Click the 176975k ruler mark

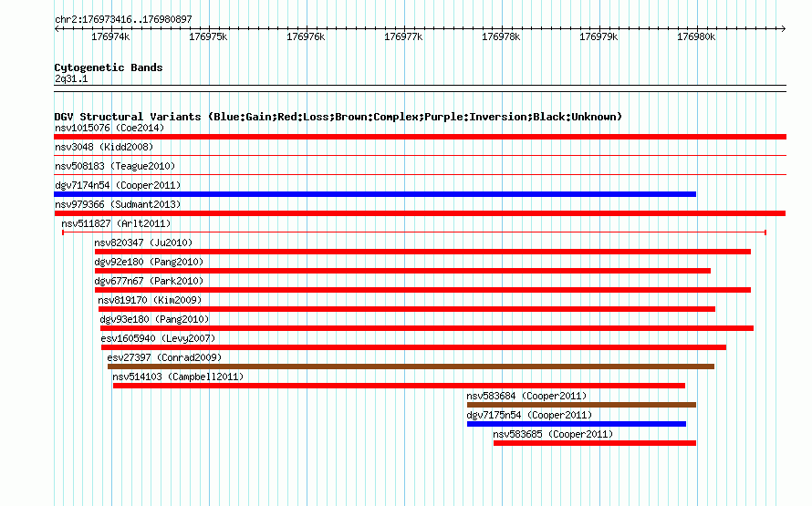[208, 36]
